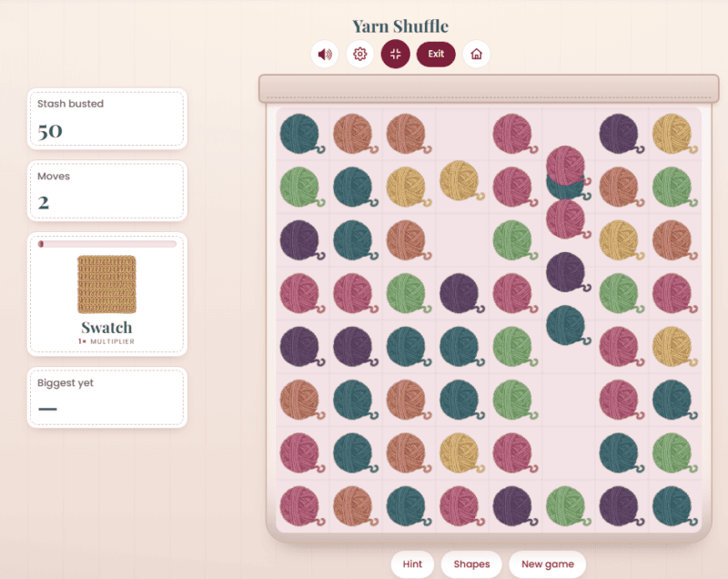Viewport: 728px width, 579px height.
Task: Click the Biggest yet label
Action: pos(65,383)
